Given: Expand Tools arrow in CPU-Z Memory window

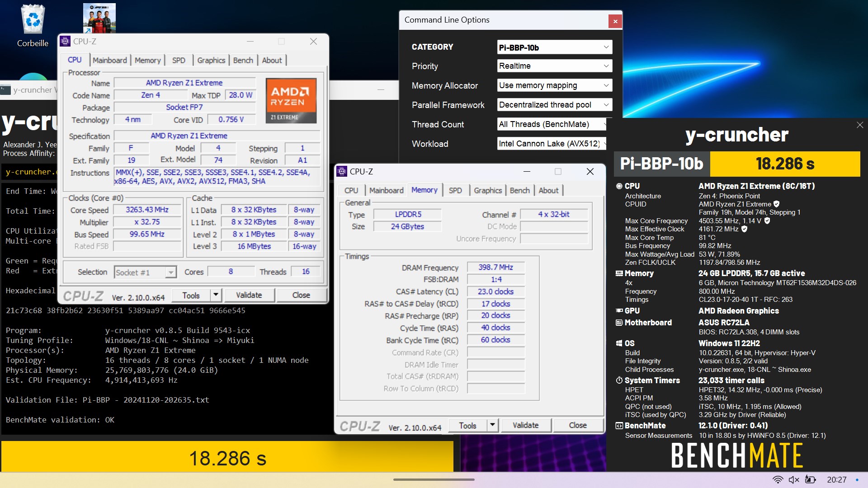Looking at the screenshot, I should pyautogui.click(x=492, y=425).
